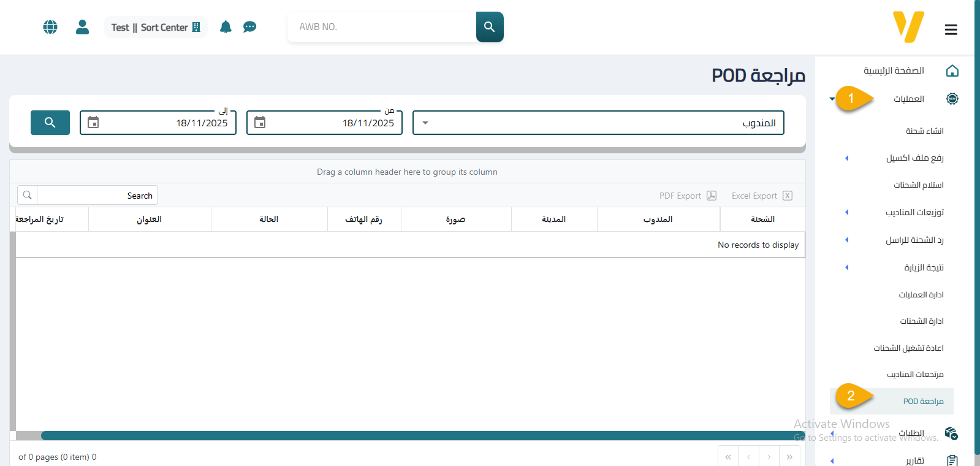Screen dimensions: 980x466
Task: Click the home icon beside الصفحة الرئيسية
Action: [952, 71]
